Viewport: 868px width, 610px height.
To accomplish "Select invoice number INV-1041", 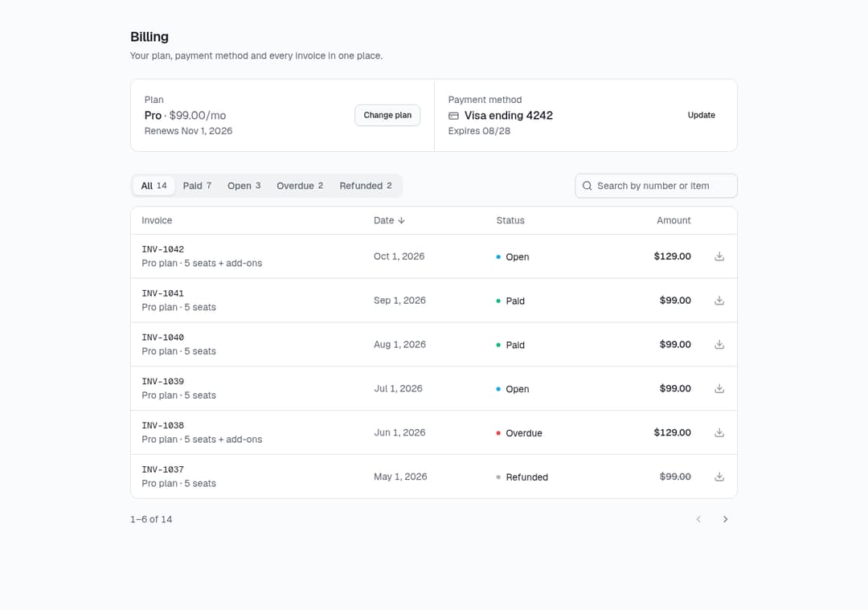I will pyautogui.click(x=162, y=293).
